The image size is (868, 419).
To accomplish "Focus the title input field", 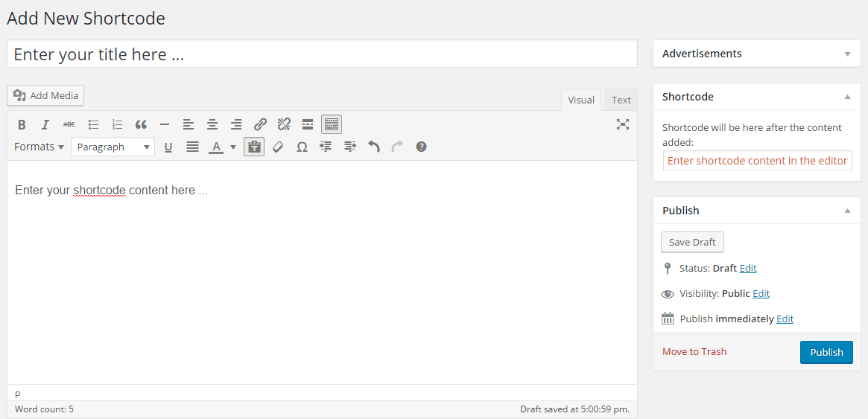I will (322, 54).
